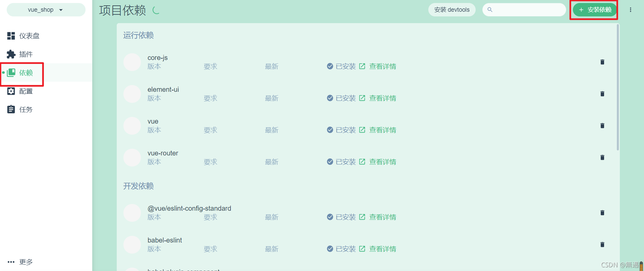Delete the vue dependency
Viewport: 644px width, 271px height.
(602, 126)
